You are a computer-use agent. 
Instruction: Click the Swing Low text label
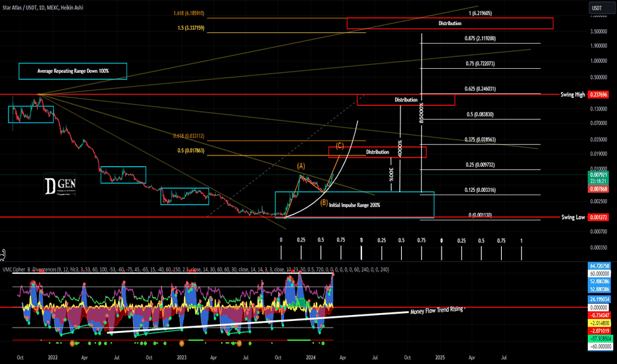pyautogui.click(x=573, y=217)
